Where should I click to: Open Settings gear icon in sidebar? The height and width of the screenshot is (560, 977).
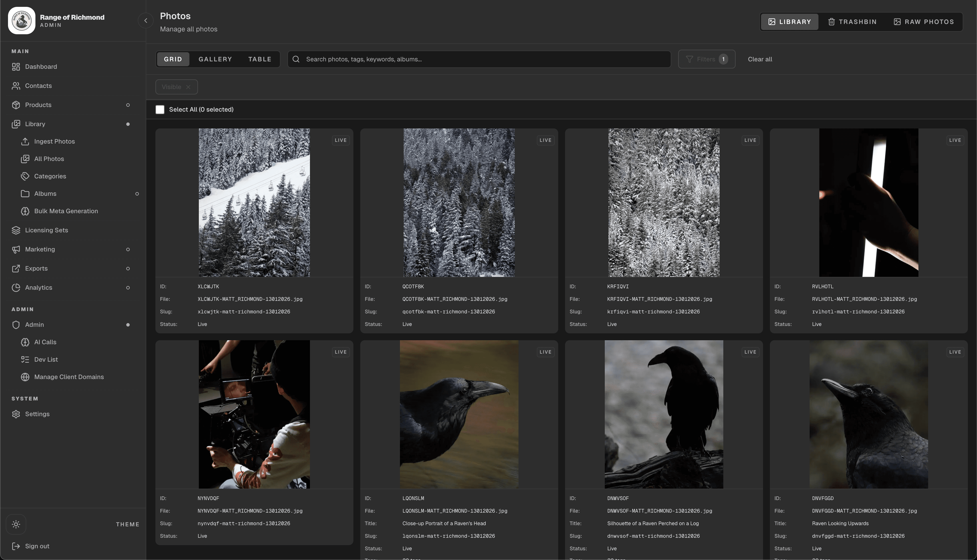(16, 414)
